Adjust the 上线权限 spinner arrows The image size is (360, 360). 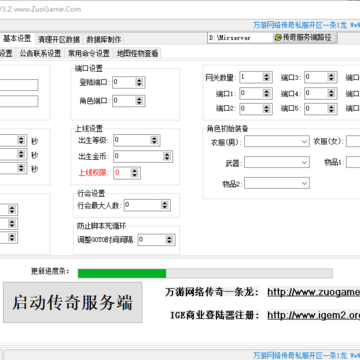[134, 173]
